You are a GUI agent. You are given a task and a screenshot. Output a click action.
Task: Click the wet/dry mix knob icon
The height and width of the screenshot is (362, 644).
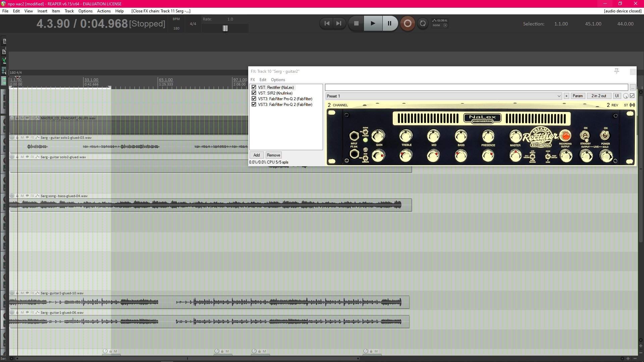(626, 96)
